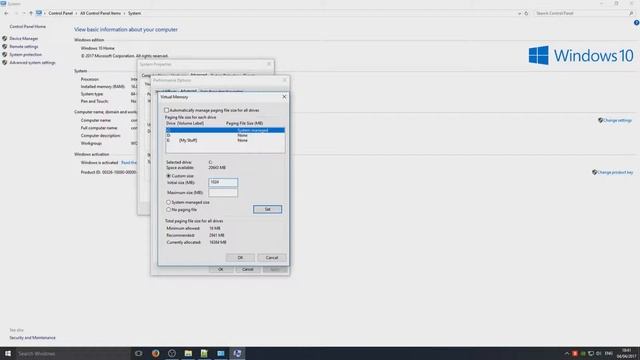
Task: Select drive D: in paging list
Action: point(225,135)
